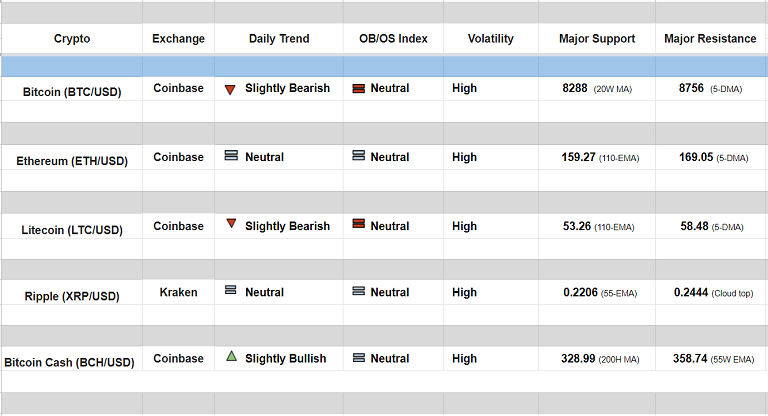768x416 pixels.
Task: Click the Major Resistance column header
Action: click(x=710, y=39)
